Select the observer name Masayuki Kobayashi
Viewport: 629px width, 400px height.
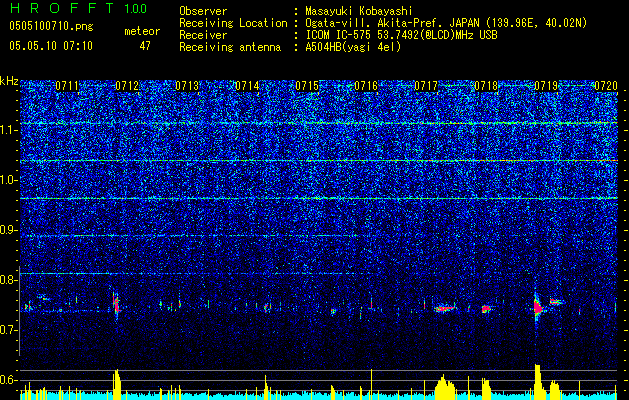[x=359, y=11]
